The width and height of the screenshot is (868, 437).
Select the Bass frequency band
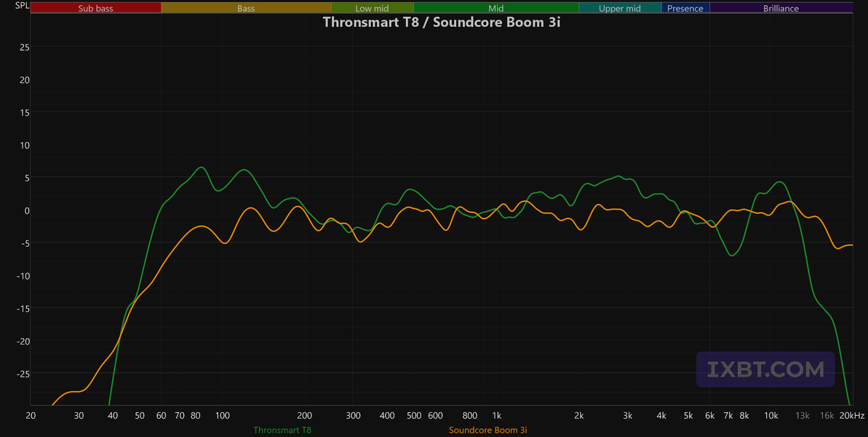tap(247, 8)
